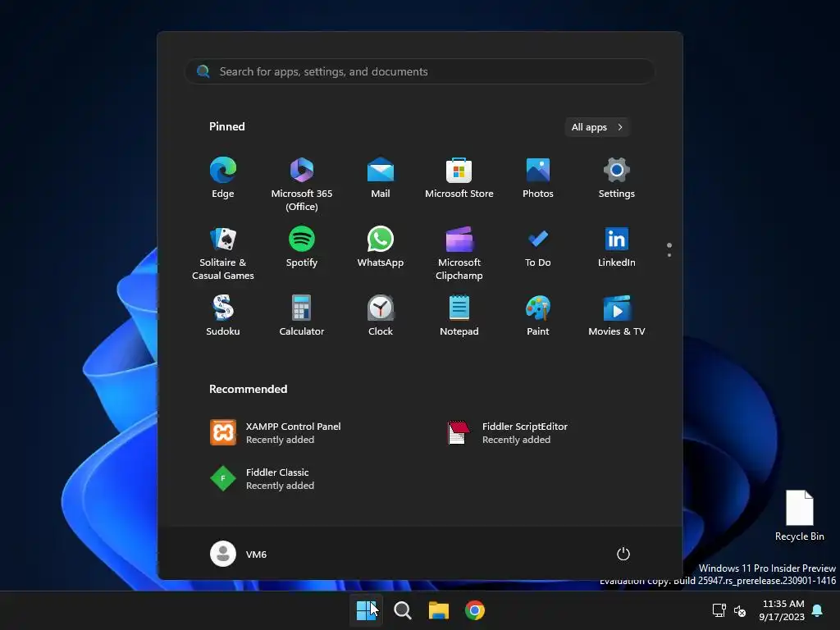Launch the Sudoku game
Image resolution: width=840 pixels, height=630 pixels.
(x=223, y=316)
